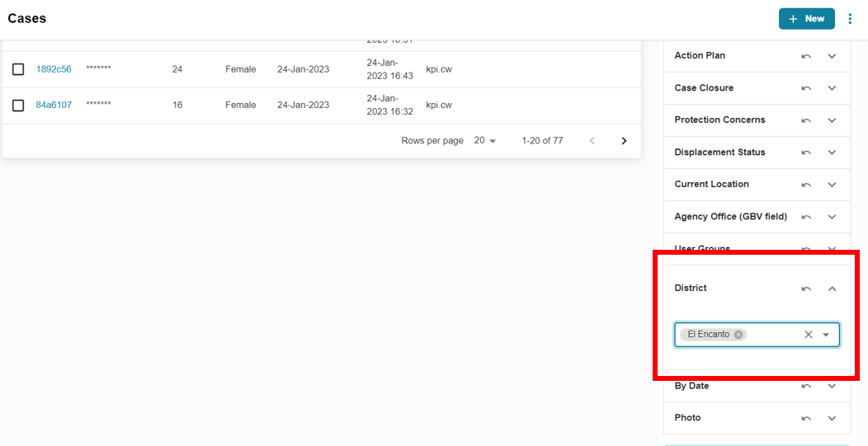Reset the Current Location filter
Image resolution: width=868 pixels, height=446 pixels.
coord(807,185)
